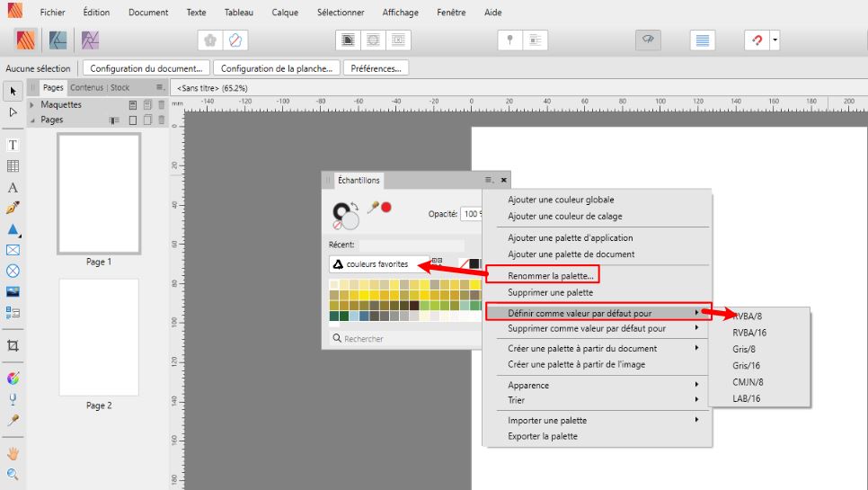The image size is (868, 490).
Task: Switch to the Publisher persona
Action: click(x=25, y=40)
